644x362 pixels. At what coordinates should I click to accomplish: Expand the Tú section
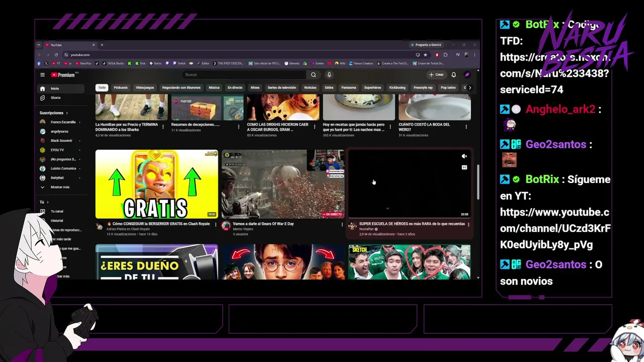pyautogui.click(x=44, y=202)
